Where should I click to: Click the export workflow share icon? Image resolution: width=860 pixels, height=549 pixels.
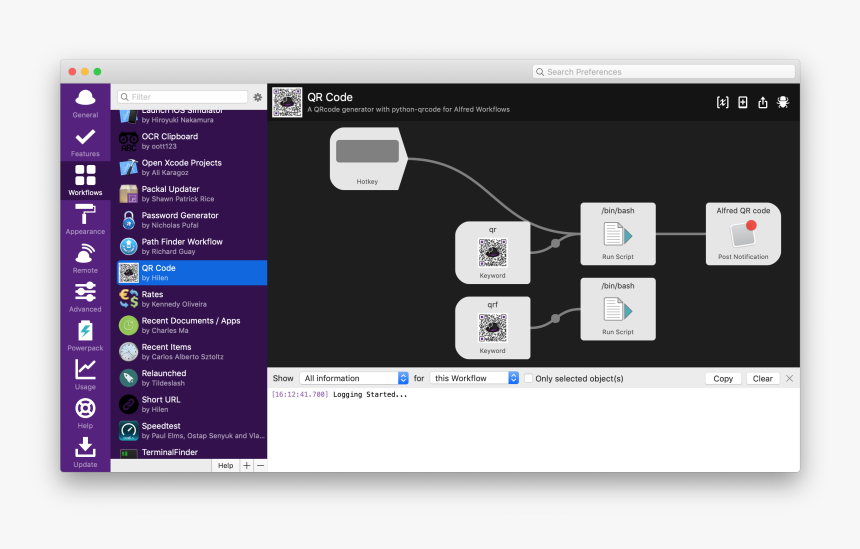pos(763,103)
